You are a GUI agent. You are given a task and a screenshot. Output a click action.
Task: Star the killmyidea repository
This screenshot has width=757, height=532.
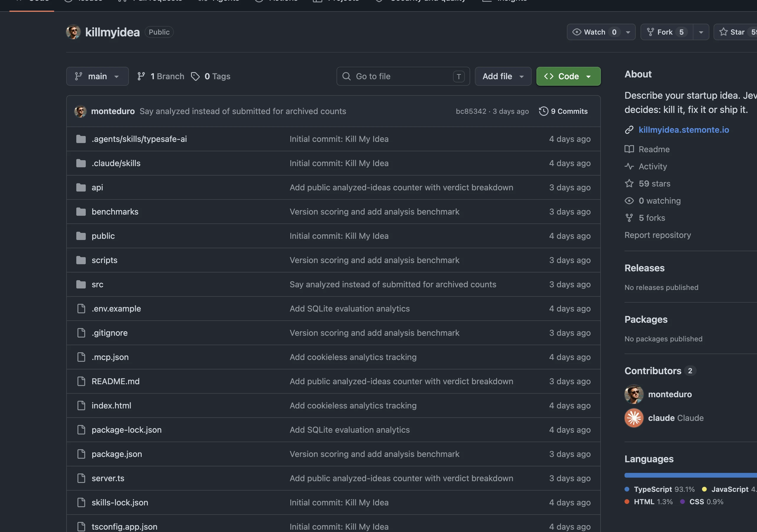tap(736, 32)
